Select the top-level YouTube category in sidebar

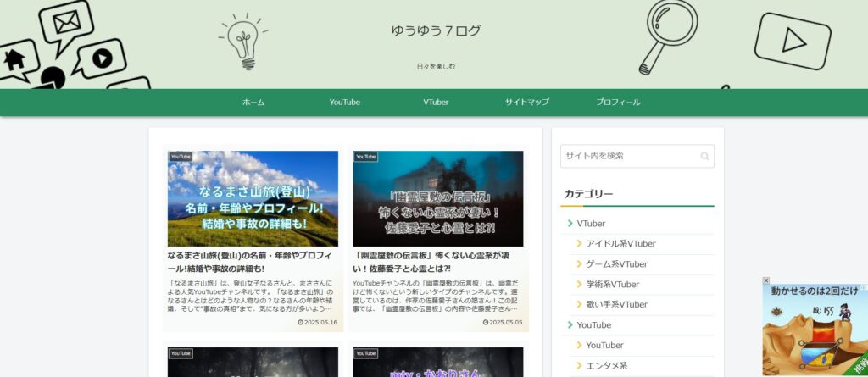(594, 325)
